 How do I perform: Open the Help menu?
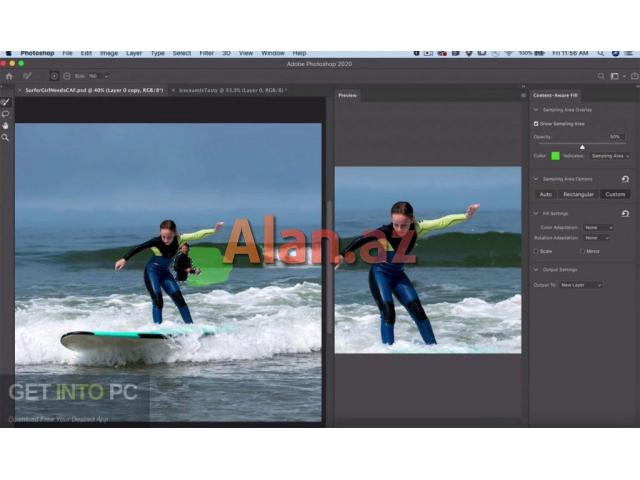[299, 53]
